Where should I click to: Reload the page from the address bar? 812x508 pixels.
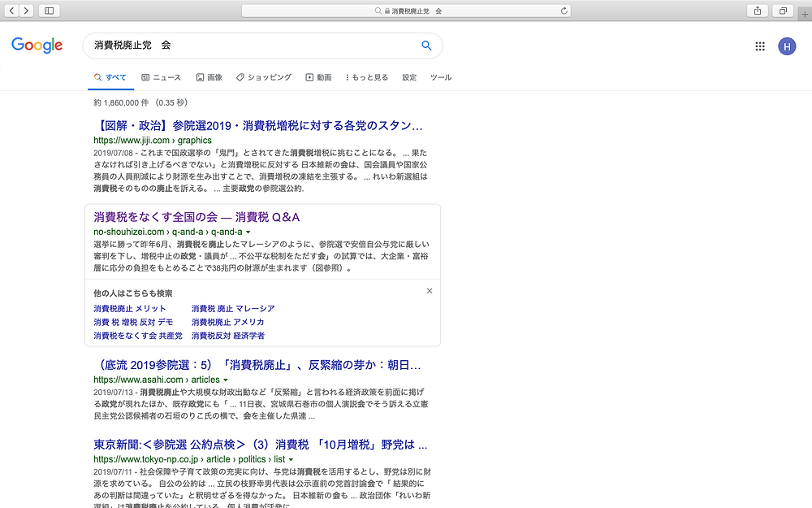pos(564,11)
